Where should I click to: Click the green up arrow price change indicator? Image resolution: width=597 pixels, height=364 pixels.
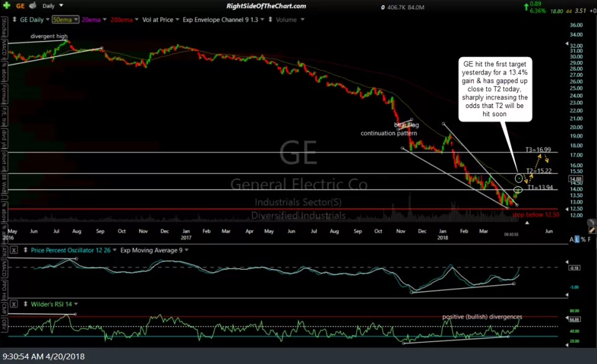click(x=526, y=6)
